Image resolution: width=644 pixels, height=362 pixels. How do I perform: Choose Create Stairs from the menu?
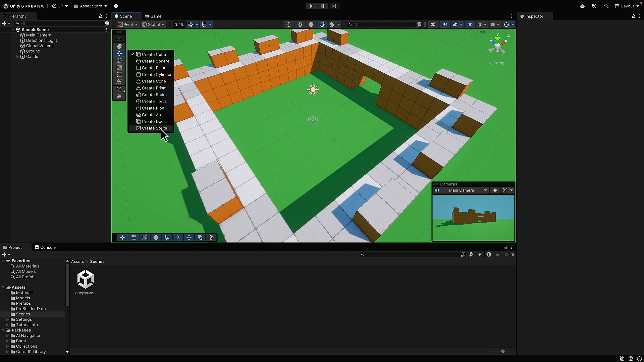pos(154,95)
